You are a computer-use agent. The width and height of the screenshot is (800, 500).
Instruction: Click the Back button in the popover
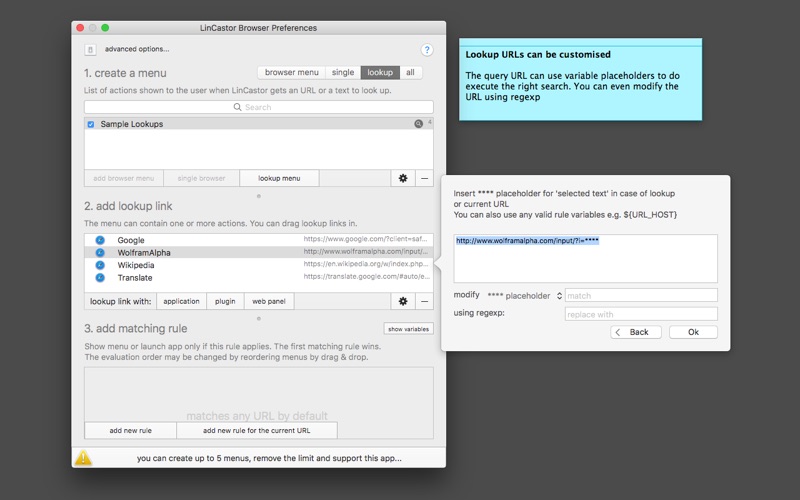(636, 332)
